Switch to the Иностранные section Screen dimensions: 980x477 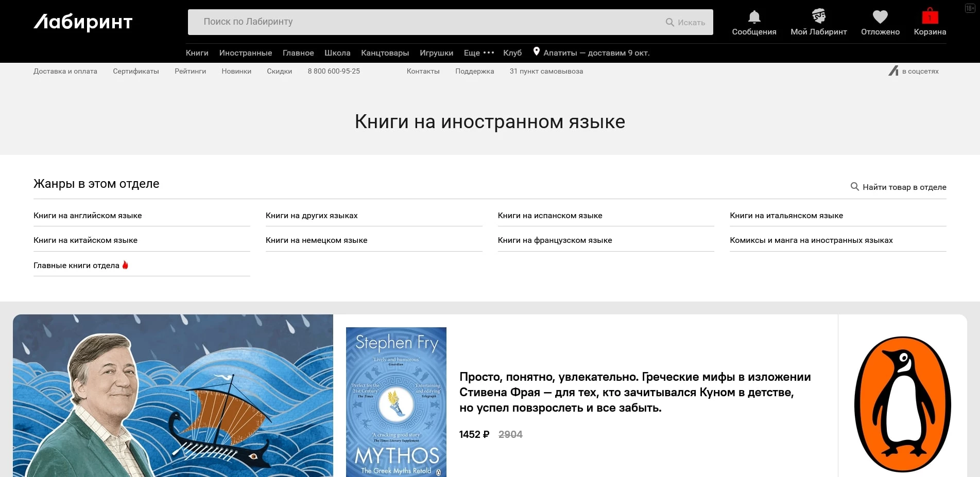pos(246,52)
